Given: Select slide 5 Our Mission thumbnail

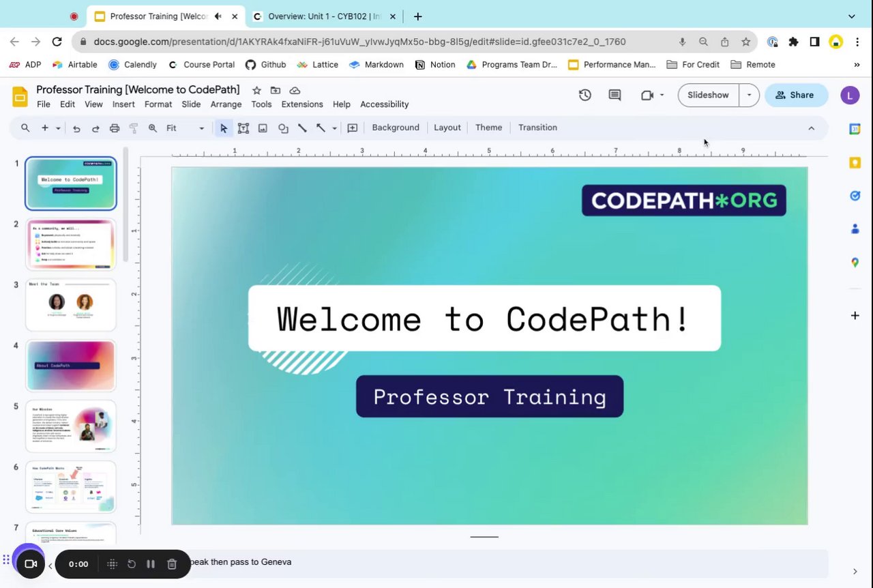Looking at the screenshot, I should coord(71,426).
